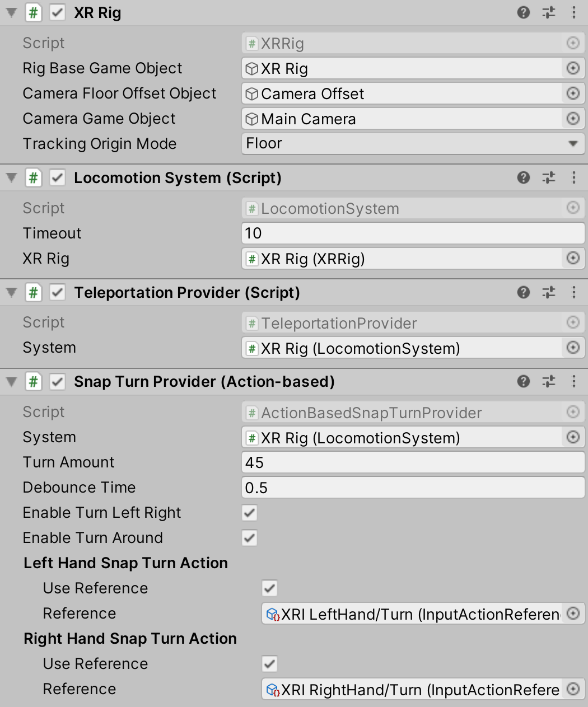The height and width of the screenshot is (707, 588).
Task: Click the Turn Amount field showing 45
Action: pos(413,462)
